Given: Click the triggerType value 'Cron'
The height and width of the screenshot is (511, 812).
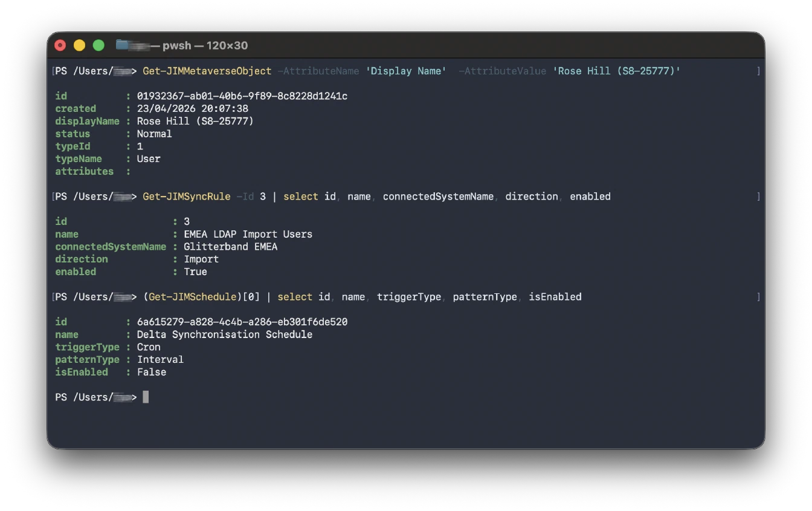Looking at the screenshot, I should click(149, 347).
